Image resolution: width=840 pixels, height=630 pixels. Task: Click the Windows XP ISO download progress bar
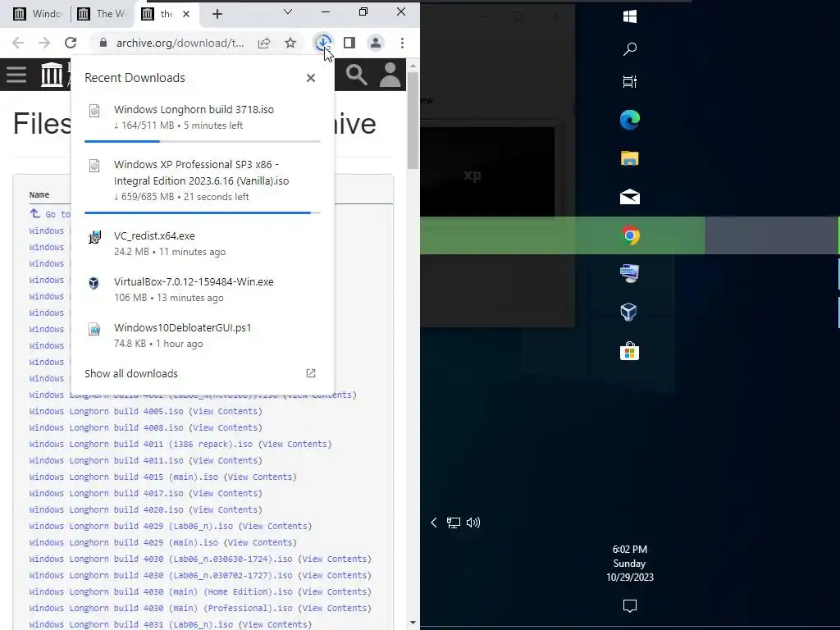coord(203,212)
